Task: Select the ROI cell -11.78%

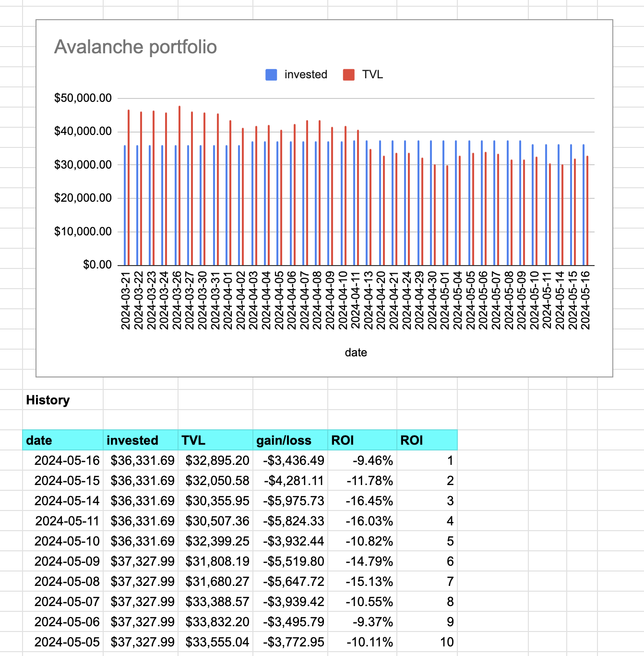Action: tap(362, 481)
